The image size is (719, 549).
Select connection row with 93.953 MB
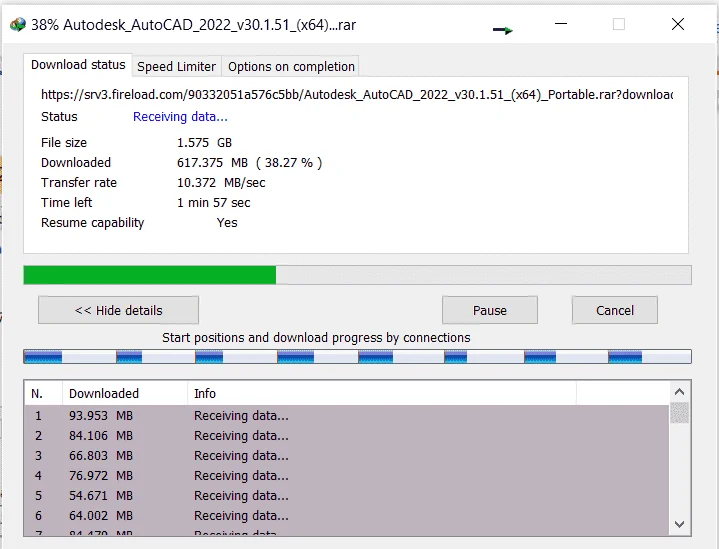click(x=347, y=416)
